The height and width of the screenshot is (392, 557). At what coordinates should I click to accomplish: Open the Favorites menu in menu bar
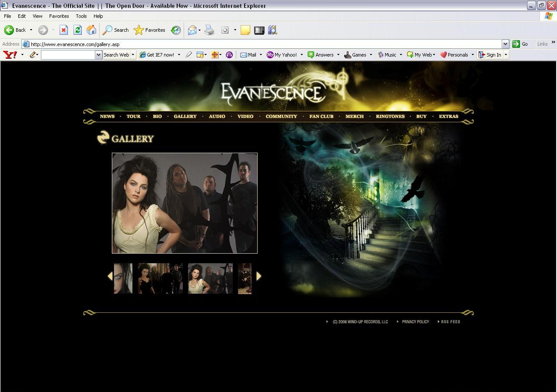coord(59,16)
